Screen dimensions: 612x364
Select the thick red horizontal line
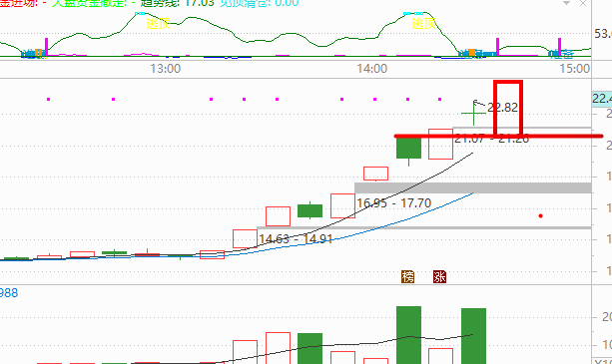pos(498,136)
